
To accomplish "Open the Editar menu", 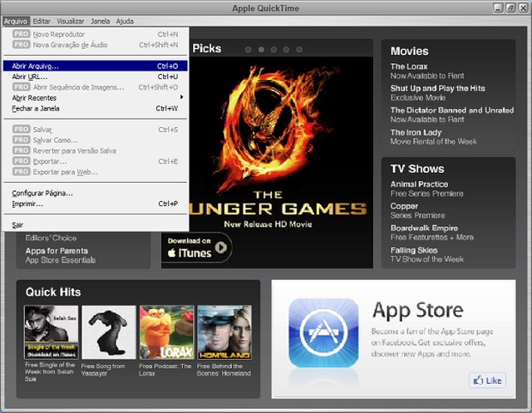I will click(42, 22).
